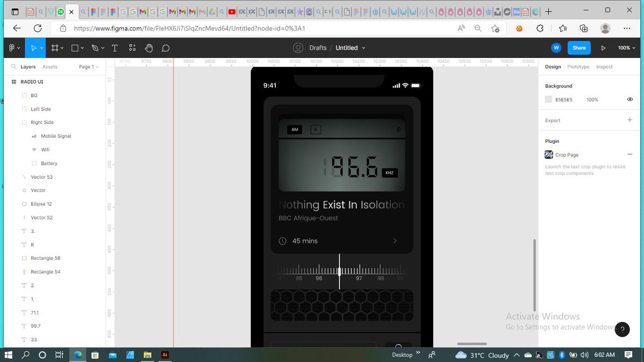This screenshot has width=644, height=362.
Task: Open the Drafts breadcrumb link
Action: [318, 48]
